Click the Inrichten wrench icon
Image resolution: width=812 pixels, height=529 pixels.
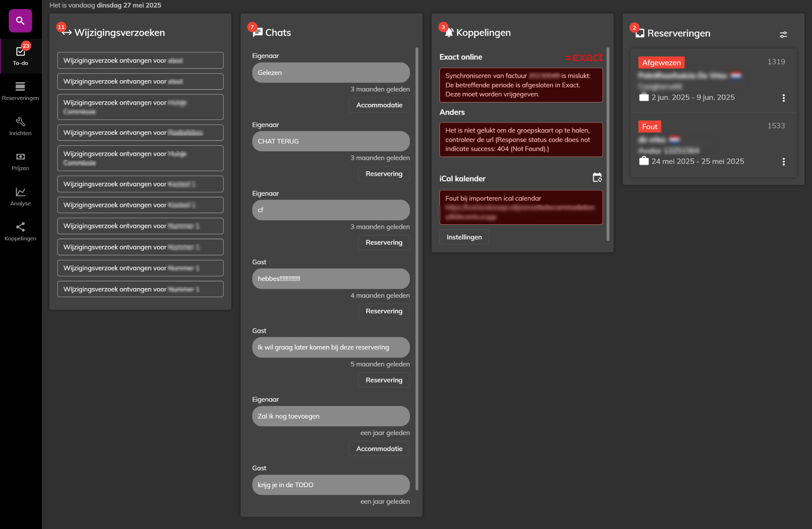(20, 122)
